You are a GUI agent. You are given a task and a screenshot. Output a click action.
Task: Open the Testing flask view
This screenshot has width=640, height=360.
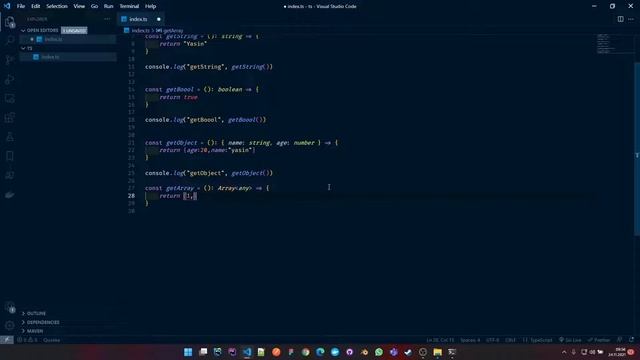point(9,137)
